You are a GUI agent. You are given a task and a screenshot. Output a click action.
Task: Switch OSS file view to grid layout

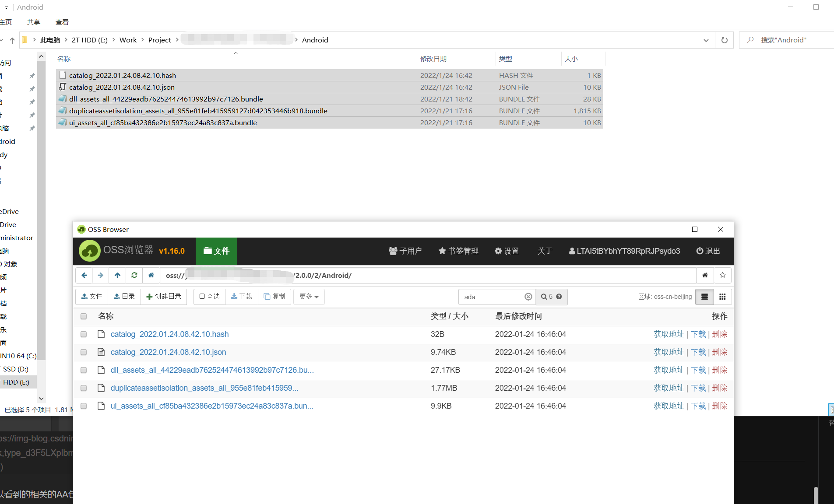click(x=721, y=297)
